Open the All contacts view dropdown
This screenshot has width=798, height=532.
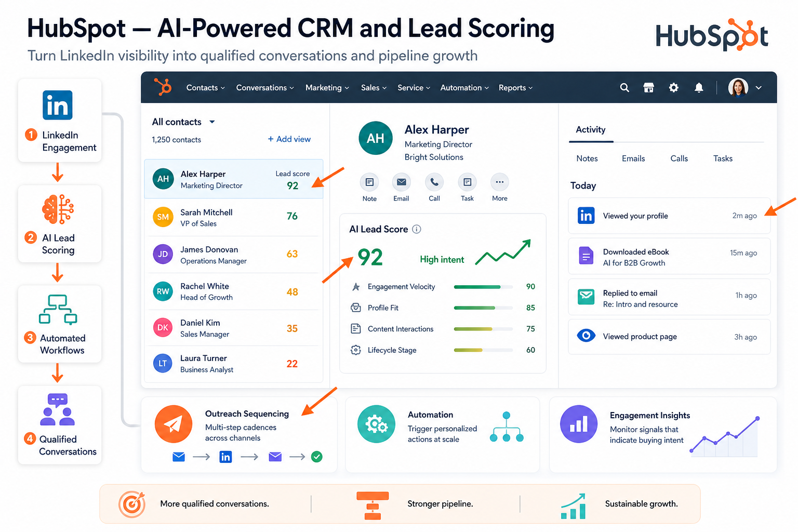(x=212, y=122)
